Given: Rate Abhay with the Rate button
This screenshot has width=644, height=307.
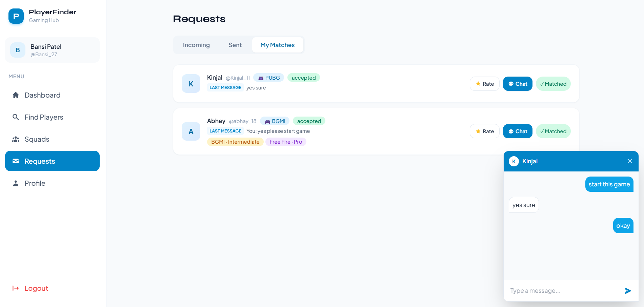Looking at the screenshot, I should click(485, 131).
